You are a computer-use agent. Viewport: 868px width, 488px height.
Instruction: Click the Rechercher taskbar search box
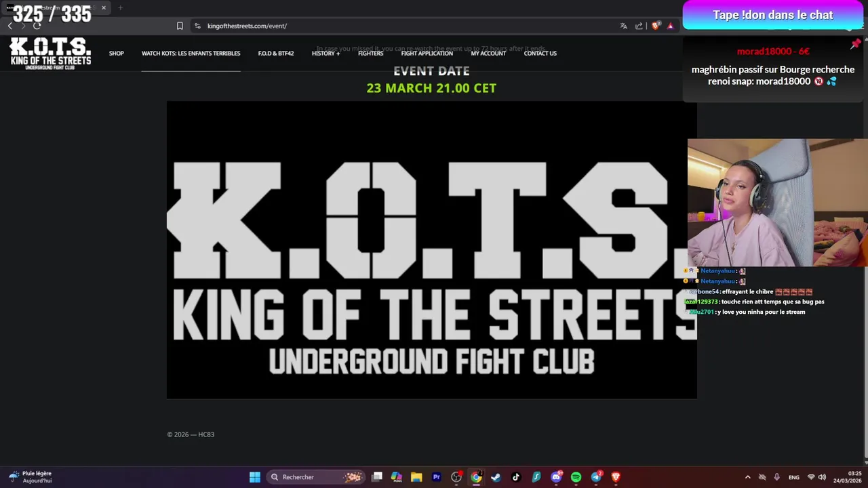[x=317, y=477]
